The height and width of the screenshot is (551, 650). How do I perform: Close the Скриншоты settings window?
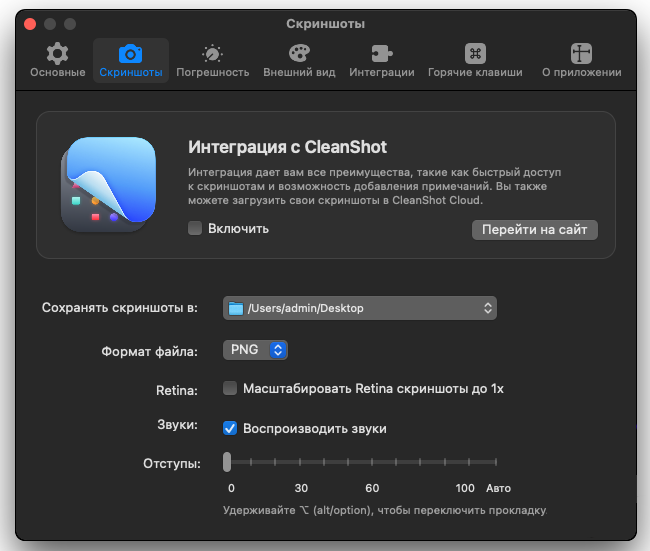30,23
